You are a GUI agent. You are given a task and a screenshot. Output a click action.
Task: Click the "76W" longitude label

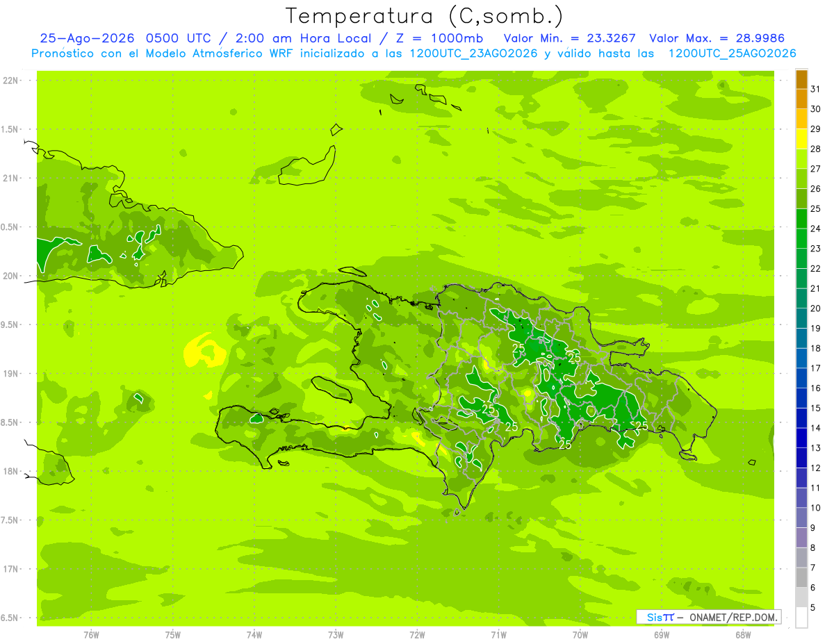[91, 634]
